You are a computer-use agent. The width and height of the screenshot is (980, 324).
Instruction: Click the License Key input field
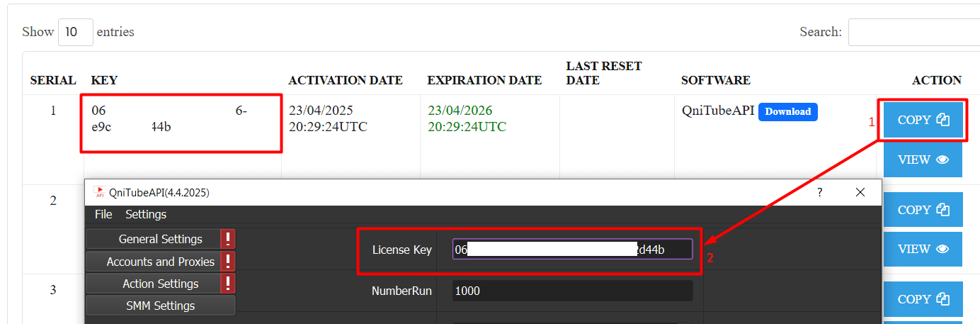pos(572,250)
